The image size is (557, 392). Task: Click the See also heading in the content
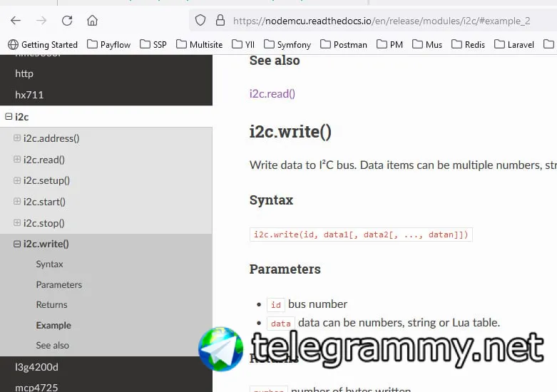275,61
